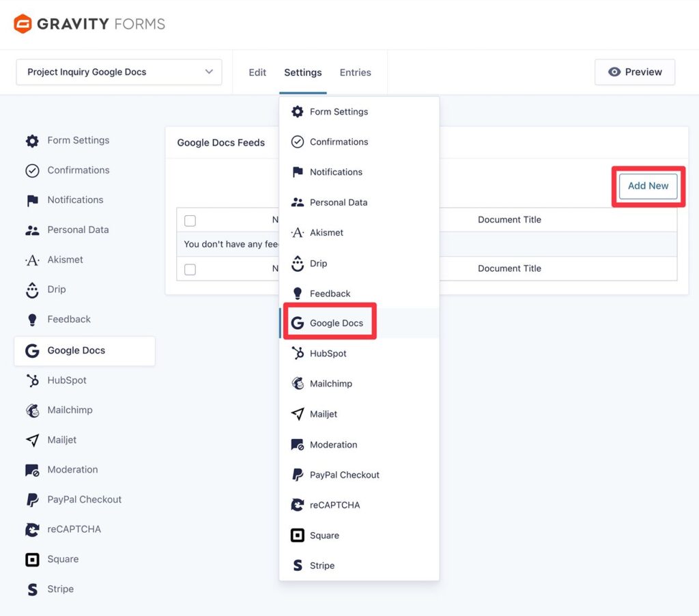
Task: Click Google G icon in left sidebar
Action: 32,350
